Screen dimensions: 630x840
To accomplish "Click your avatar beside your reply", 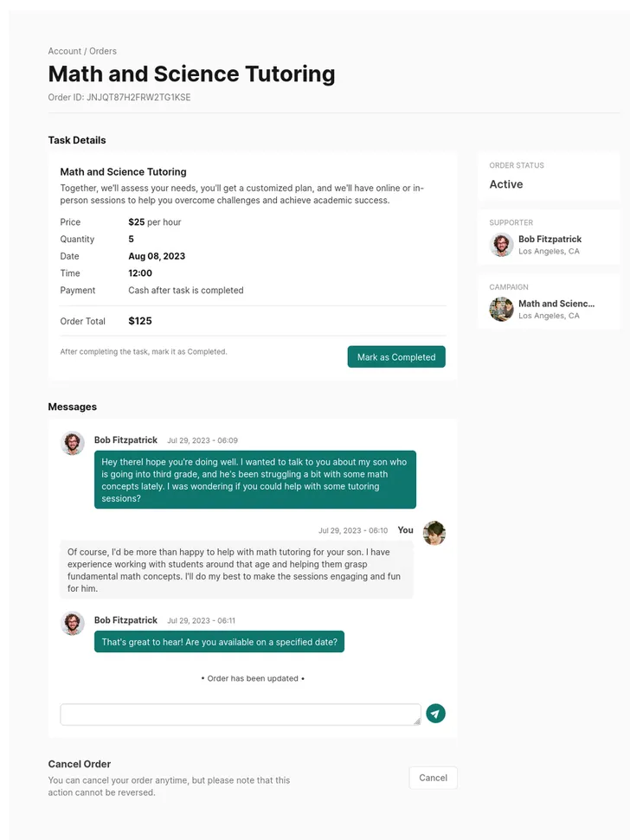I will click(434, 534).
